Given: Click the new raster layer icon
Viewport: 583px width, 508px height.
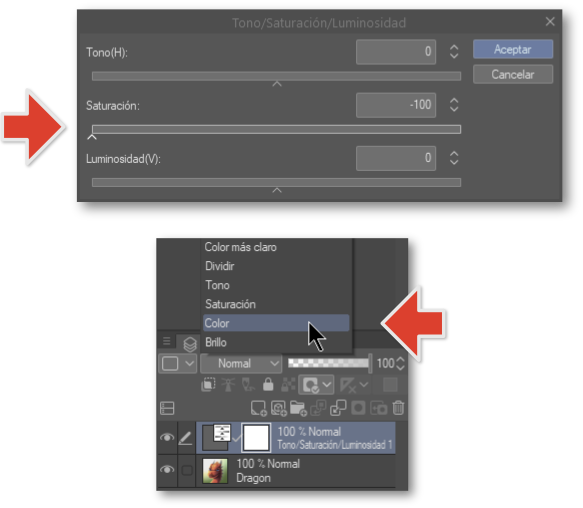Looking at the screenshot, I should click(x=258, y=408).
